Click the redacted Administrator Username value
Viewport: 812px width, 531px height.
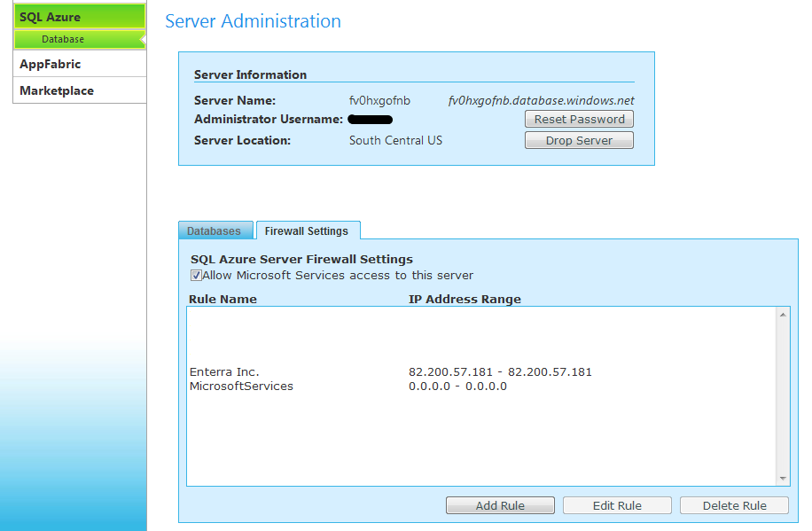pos(371,120)
